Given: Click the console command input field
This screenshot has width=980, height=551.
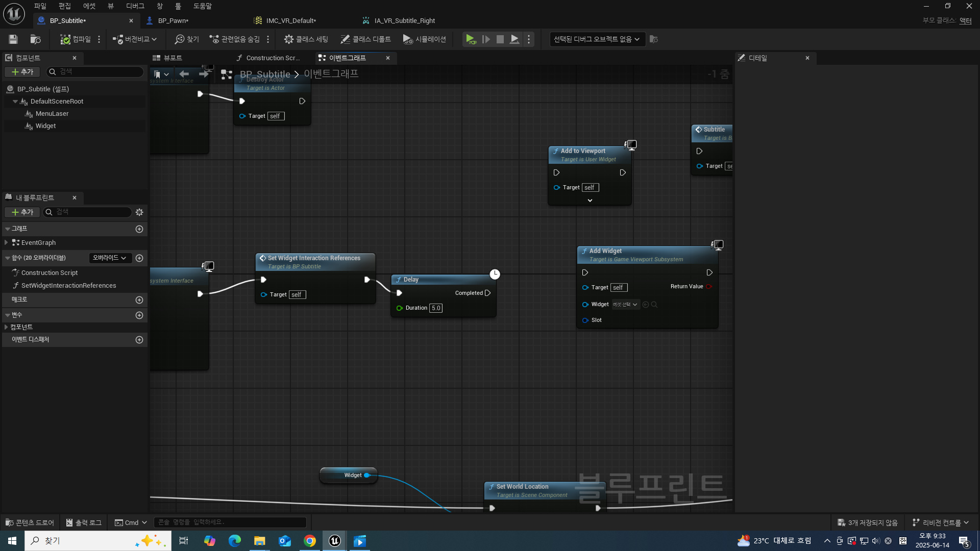Looking at the screenshot, I should point(230,522).
